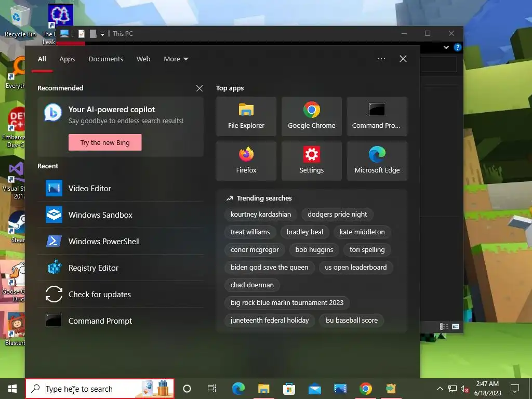Screen dimensions: 532x399
Task: Open the Windows Start button
Action: (x=12, y=389)
